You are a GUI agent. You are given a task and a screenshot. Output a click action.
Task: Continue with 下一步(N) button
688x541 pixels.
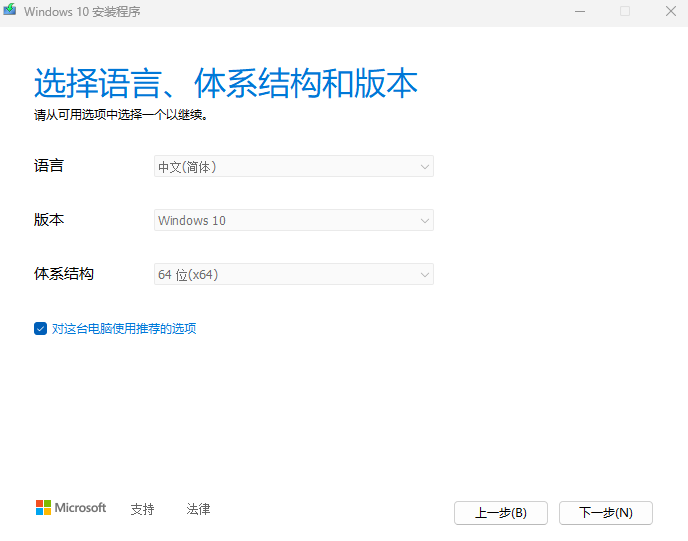click(x=606, y=513)
